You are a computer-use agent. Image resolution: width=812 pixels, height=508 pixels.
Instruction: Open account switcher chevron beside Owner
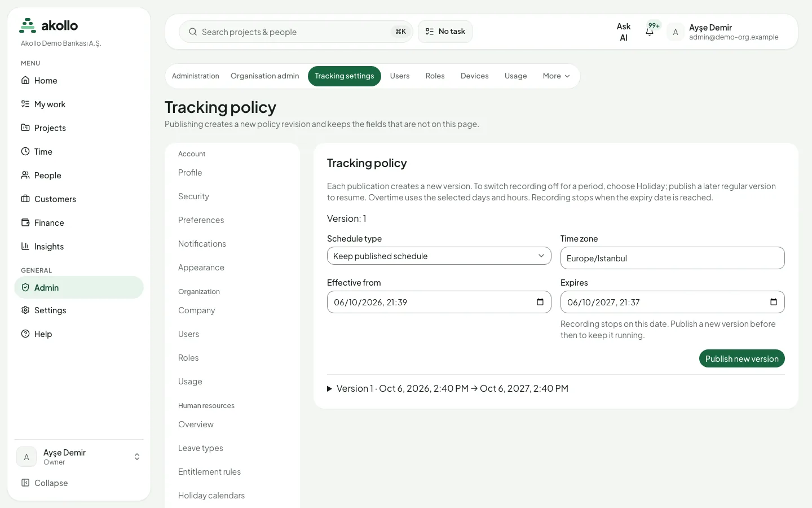click(137, 457)
